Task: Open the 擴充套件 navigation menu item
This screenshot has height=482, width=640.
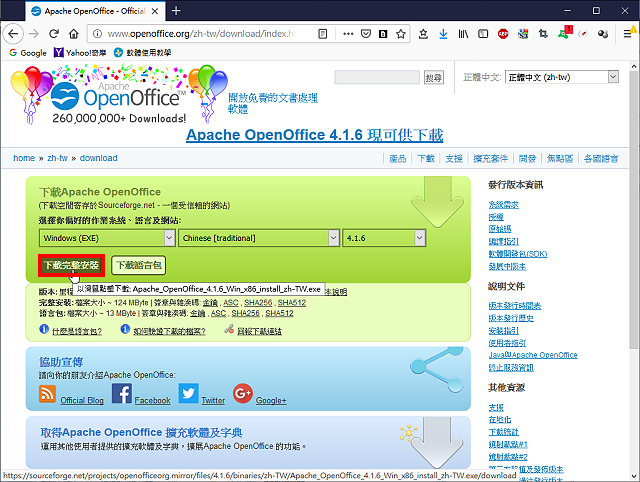Action: (x=491, y=158)
